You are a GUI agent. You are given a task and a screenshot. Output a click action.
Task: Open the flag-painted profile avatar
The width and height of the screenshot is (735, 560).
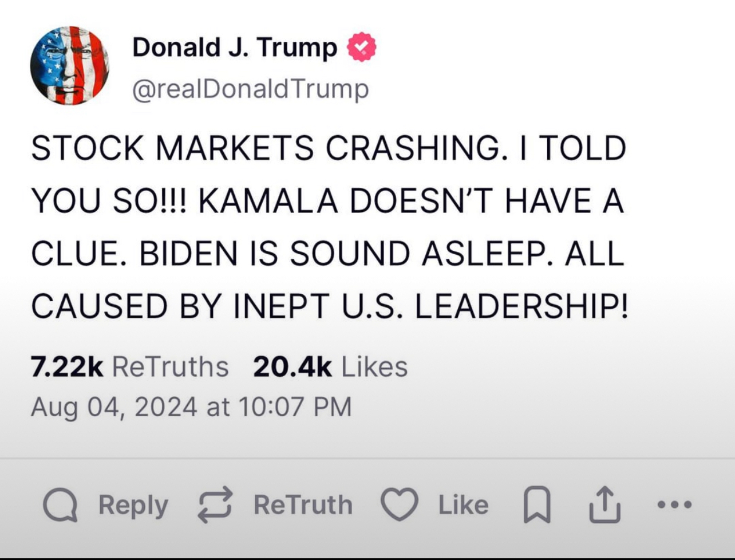(70, 65)
